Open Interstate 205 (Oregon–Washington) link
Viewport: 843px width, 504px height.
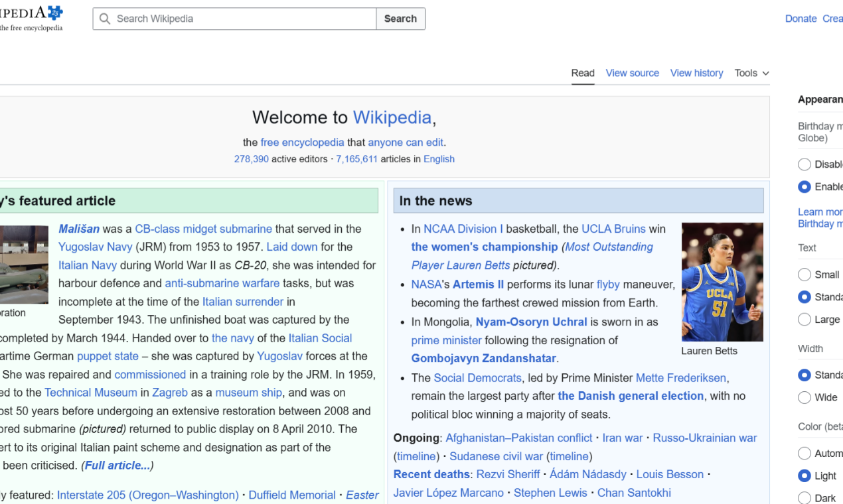click(x=148, y=495)
